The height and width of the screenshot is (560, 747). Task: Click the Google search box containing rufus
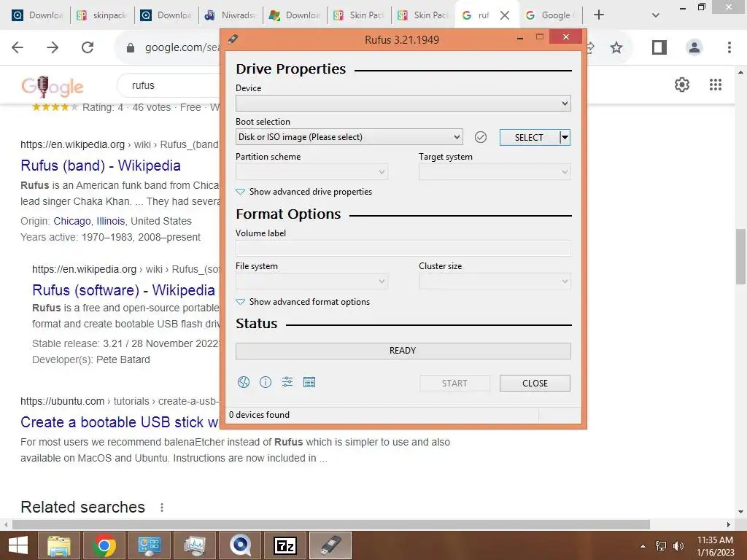click(x=169, y=85)
